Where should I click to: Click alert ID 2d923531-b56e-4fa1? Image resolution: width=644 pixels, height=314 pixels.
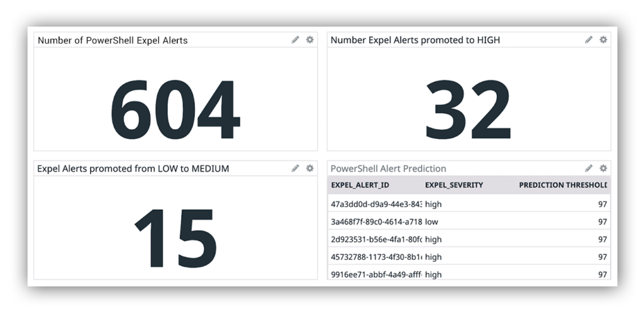pyautogui.click(x=376, y=240)
